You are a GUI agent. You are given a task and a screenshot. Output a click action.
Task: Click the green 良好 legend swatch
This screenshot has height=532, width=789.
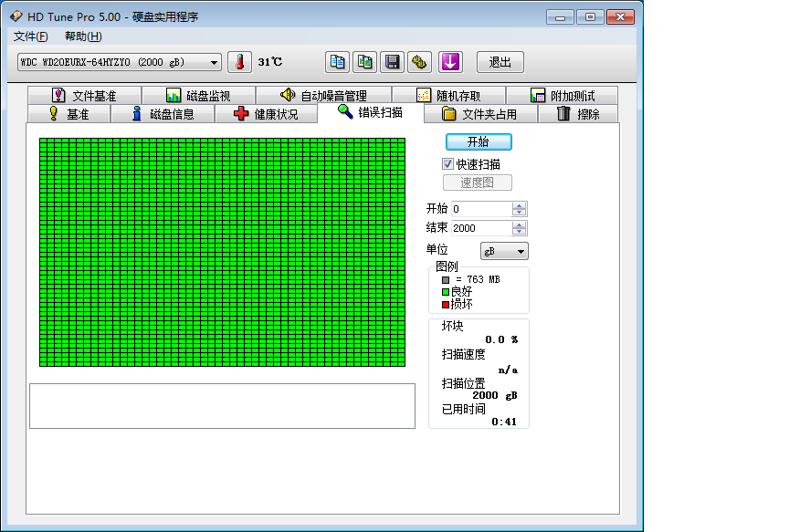(446, 292)
